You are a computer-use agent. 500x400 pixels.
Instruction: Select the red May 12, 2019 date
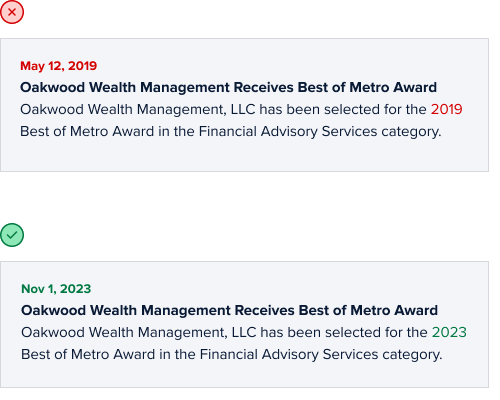pyautogui.click(x=59, y=66)
